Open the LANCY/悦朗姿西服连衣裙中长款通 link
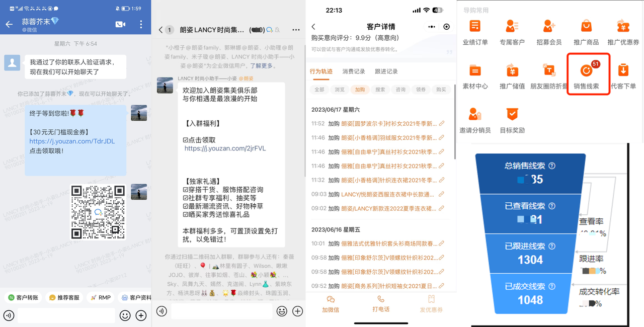Screen dimensions: 644x327 coord(393,194)
